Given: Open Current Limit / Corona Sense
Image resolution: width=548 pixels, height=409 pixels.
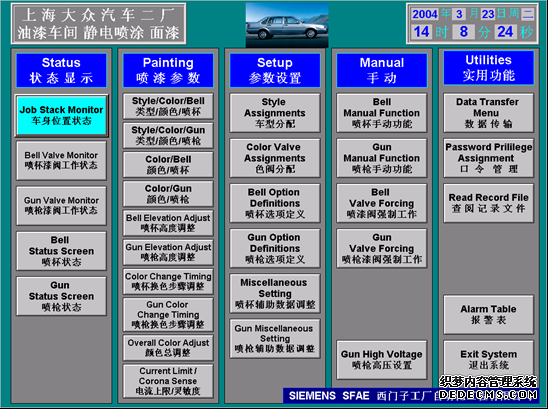Looking at the screenshot, I should 168,381.
